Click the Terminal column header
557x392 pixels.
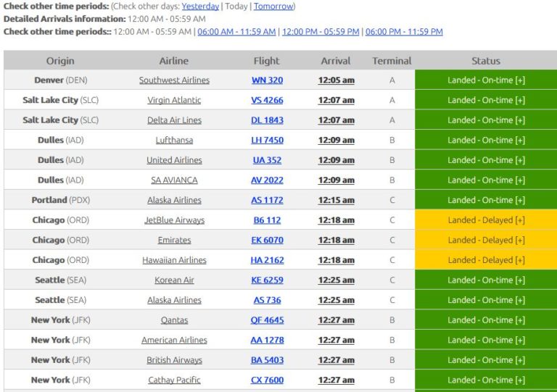pyautogui.click(x=392, y=61)
